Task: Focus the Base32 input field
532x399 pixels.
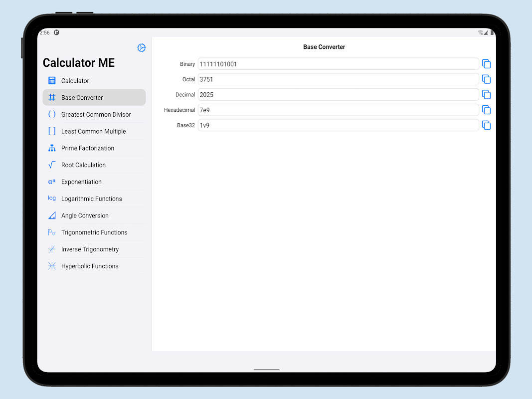Action: pyautogui.click(x=338, y=125)
